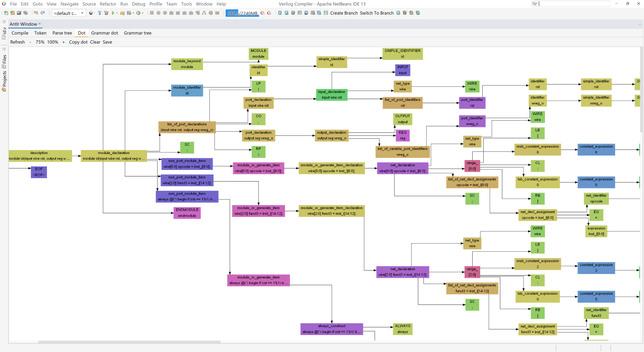
Task: Click the New File toolbar icon
Action: coord(6,13)
